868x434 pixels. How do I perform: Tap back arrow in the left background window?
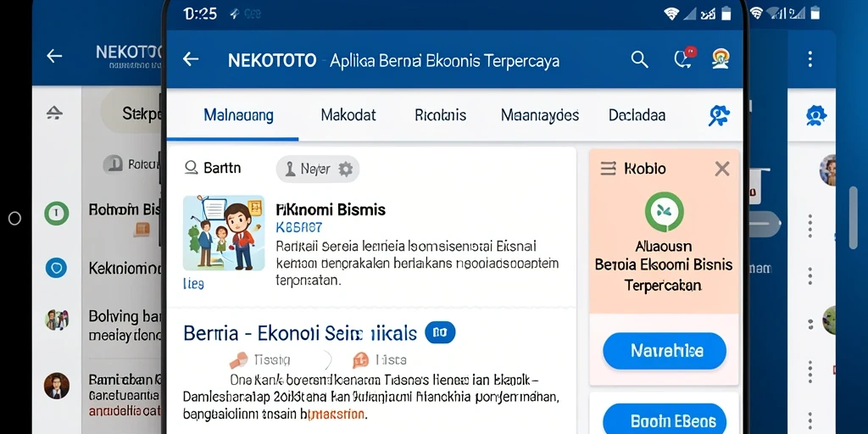[54, 55]
